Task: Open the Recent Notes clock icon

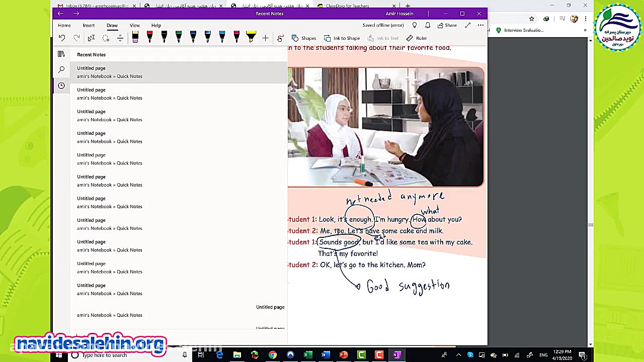Action: click(x=61, y=85)
